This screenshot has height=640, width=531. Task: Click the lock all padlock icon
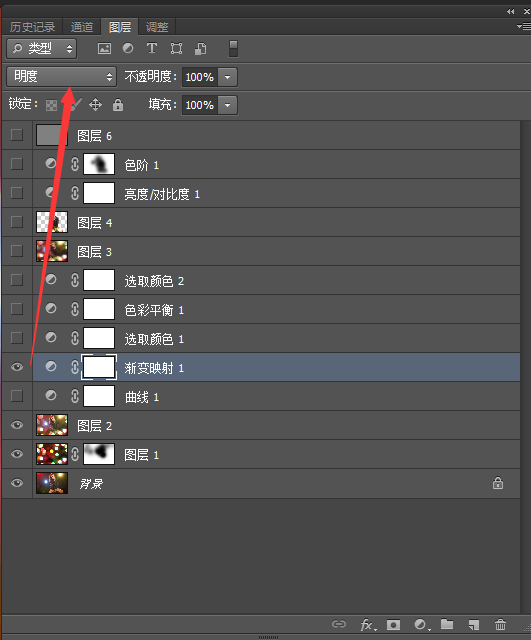(x=118, y=104)
